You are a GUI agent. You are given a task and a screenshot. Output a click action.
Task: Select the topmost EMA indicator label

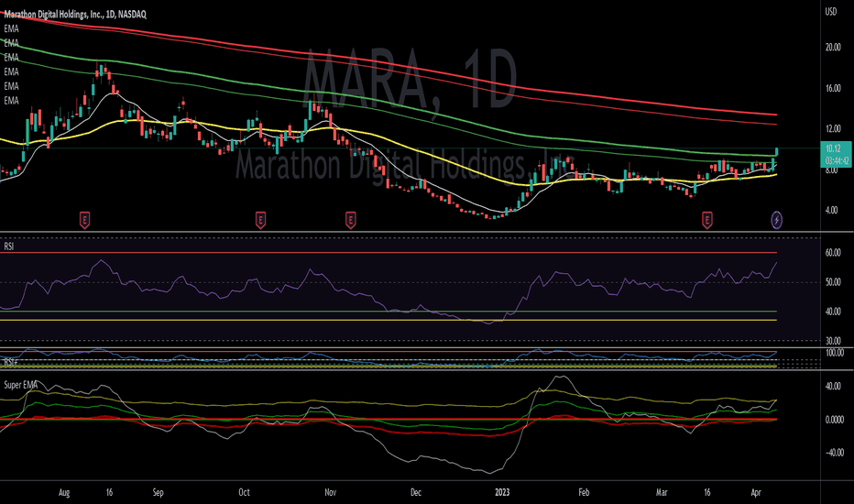[11, 29]
